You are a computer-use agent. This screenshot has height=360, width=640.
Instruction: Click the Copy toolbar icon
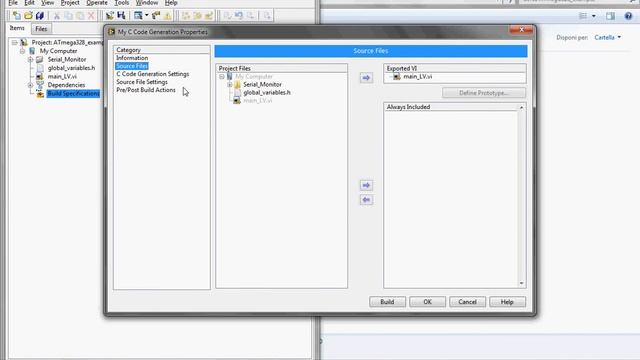69,16
